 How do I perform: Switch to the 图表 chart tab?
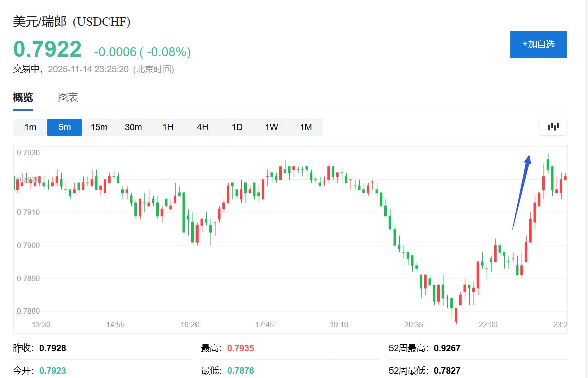pyautogui.click(x=68, y=97)
